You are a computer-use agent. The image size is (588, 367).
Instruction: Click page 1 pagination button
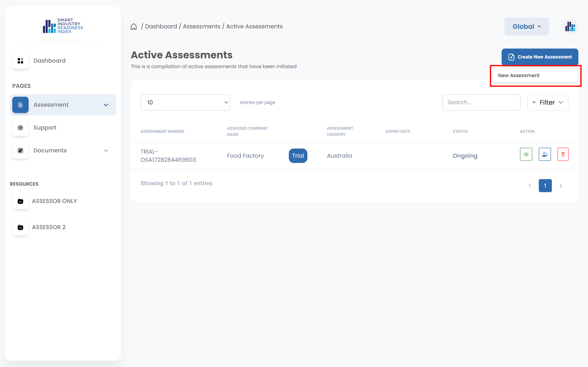pyautogui.click(x=545, y=186)
